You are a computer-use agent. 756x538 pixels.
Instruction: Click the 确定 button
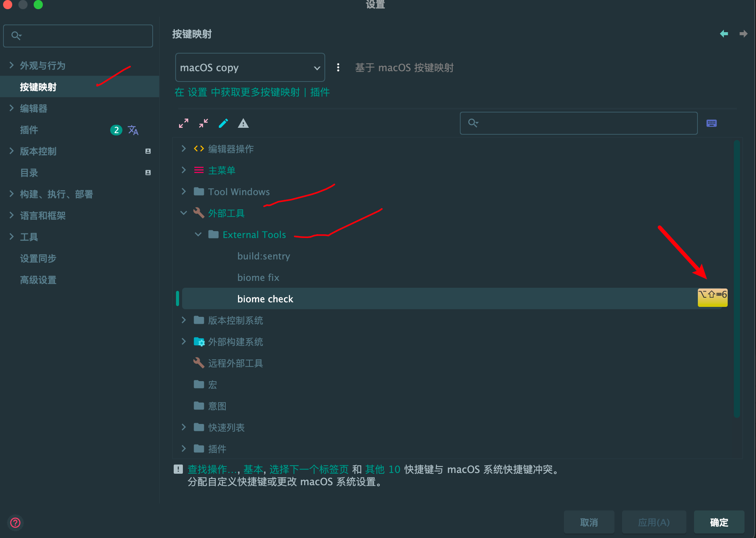pyautogui.click(x=719, y=522)
